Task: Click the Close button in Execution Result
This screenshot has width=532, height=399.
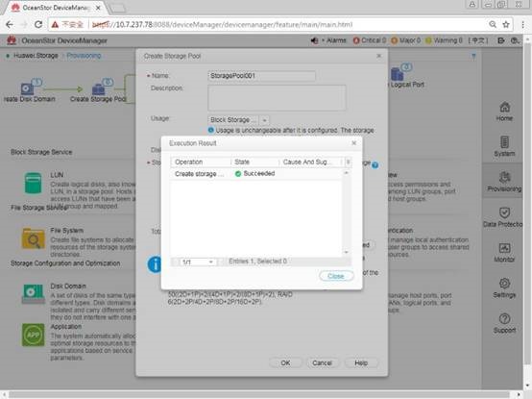Action: [x=336, y=276]
